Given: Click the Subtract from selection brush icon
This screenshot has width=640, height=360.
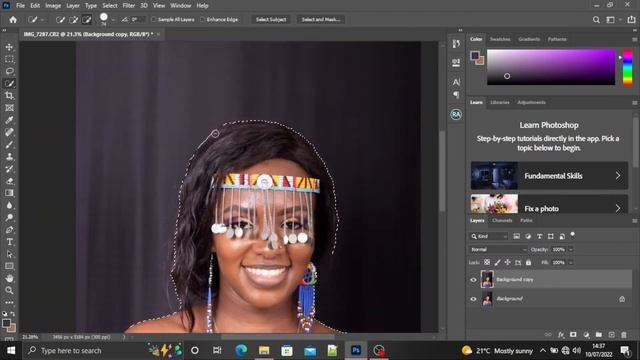Looking at the screenshot, I should (x=87, y=20).
